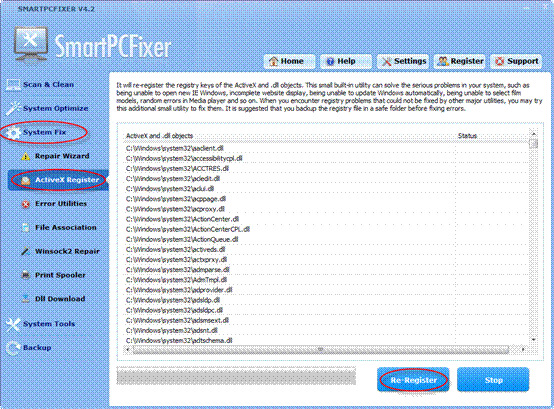Open Register button label

click(467, 61)
